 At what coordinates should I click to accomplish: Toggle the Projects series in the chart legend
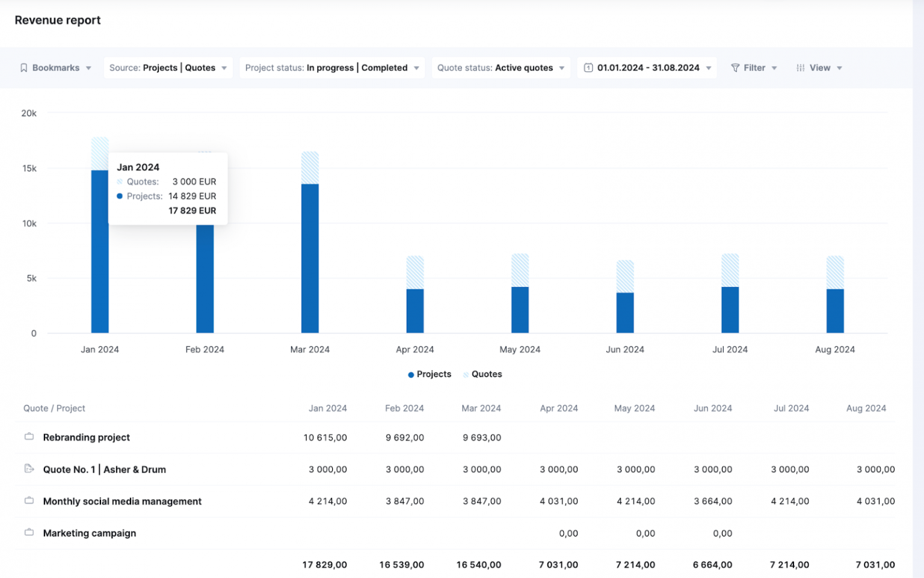coord(429,374)
